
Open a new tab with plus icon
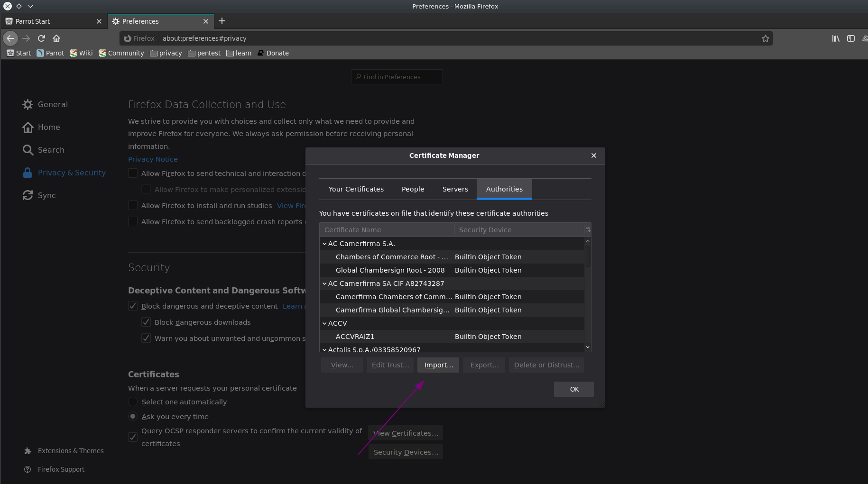(x=222, y=21)
